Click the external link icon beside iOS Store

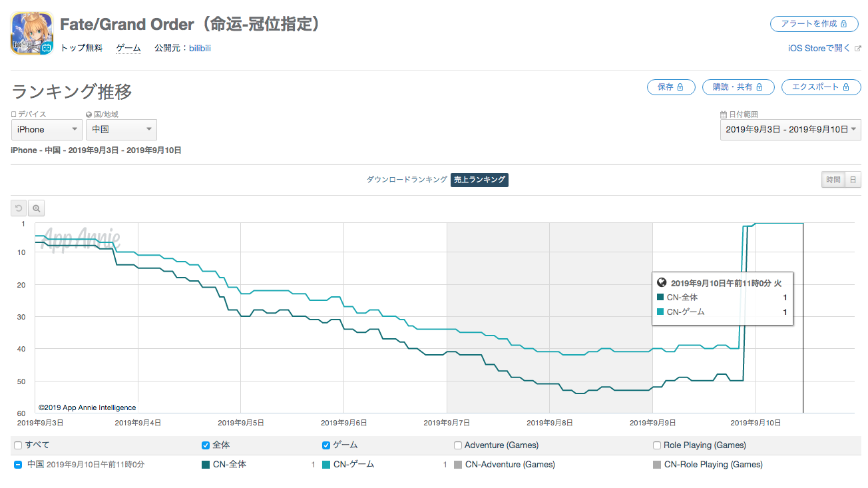tap(857, 48)
